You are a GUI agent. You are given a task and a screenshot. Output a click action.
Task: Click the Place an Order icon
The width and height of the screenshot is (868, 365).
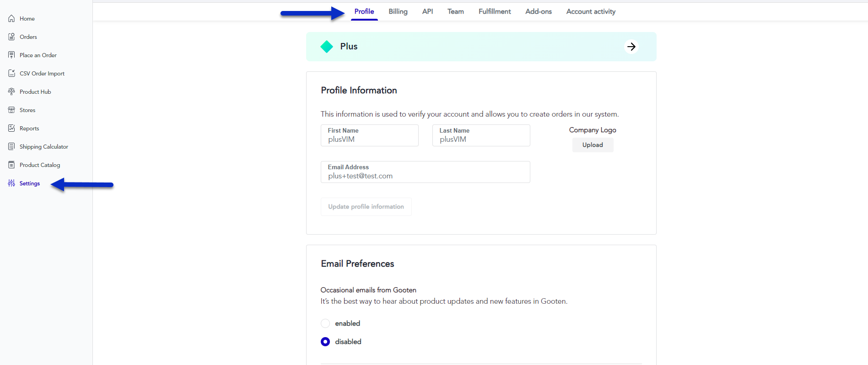(x=11, y=55)
